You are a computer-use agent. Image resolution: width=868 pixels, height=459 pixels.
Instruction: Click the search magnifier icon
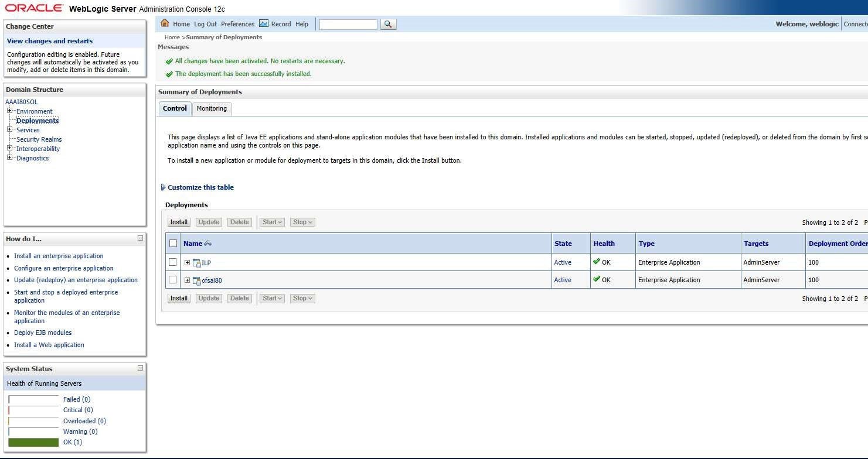tap(388, 24)
